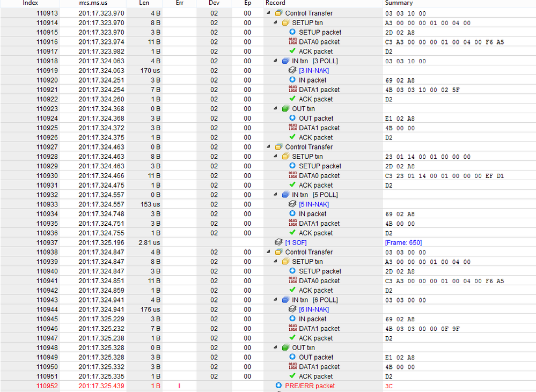The image size is (536, 392).
Task: Click the [1 SOF] stacked icon
Action: coord(278,242)
